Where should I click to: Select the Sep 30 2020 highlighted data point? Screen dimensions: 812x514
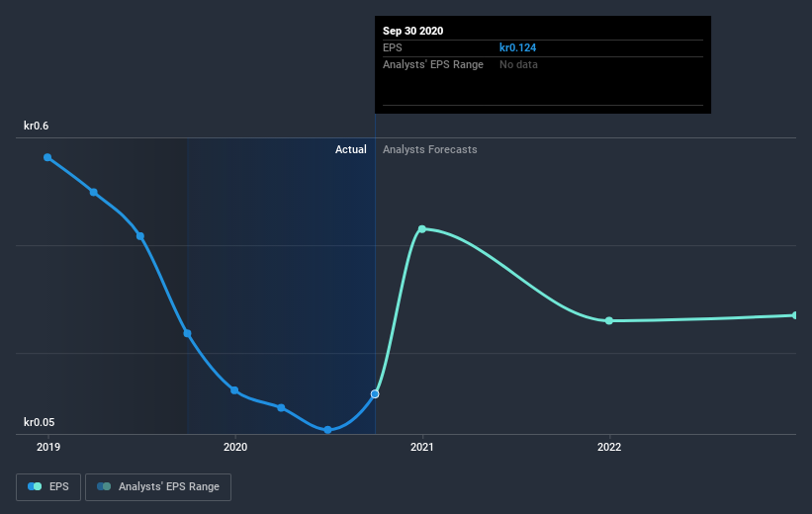click(x=375, y=394)
